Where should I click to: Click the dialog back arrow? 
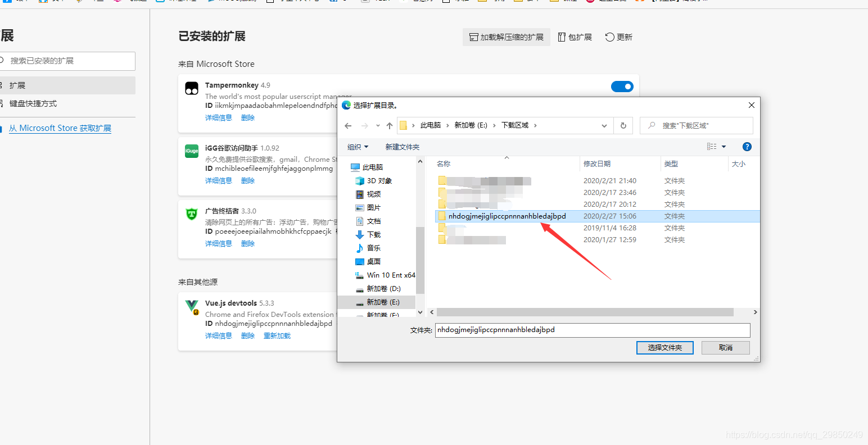[348, 125]
